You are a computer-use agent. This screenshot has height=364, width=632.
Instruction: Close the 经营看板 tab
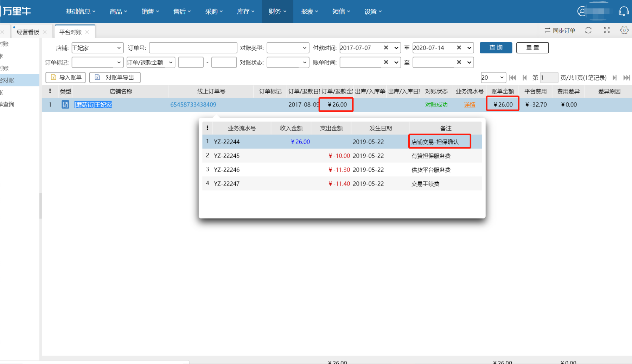pyautogui.click(x=45, y=32)
